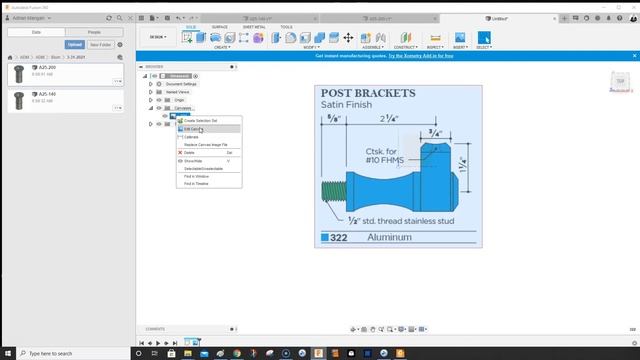Activate the Press Pull modify tool
Image resolution: width=640 pixels, height=360 pixels.
coord(276,38)
